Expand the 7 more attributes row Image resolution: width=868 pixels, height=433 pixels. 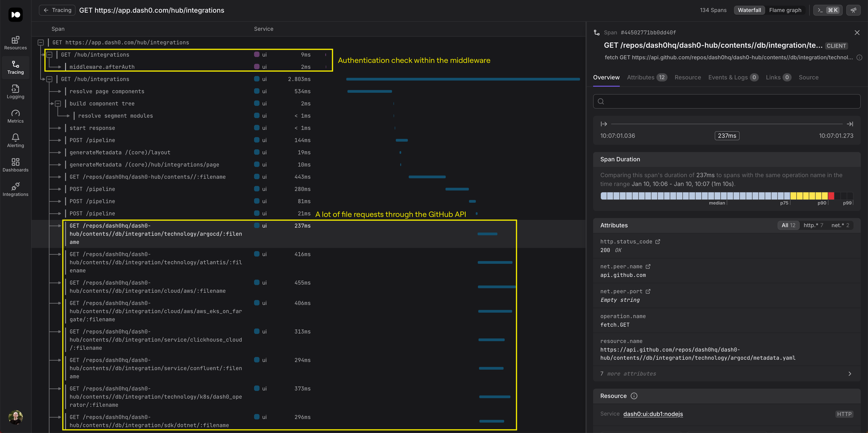click(726, 374)
